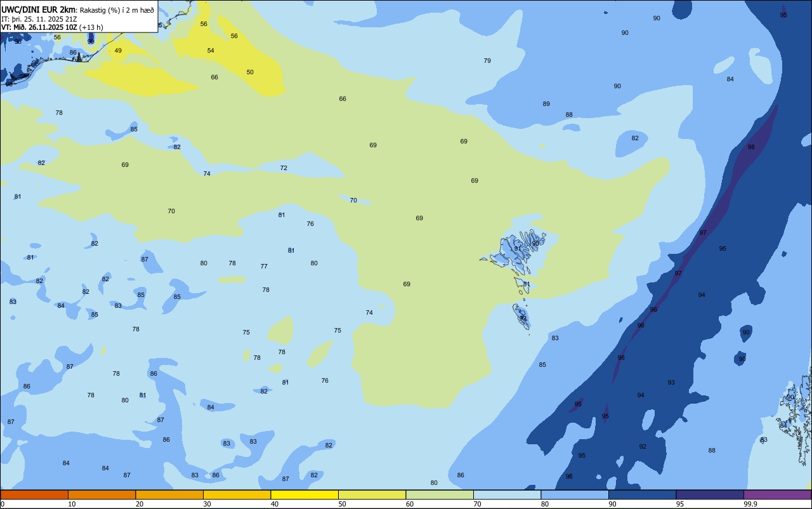Click the humidity value '49' on the map

[x=118, y=51]
